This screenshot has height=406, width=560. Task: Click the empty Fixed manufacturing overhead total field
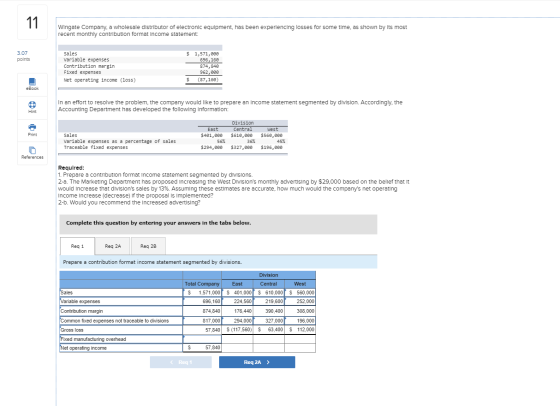point(202,339)
